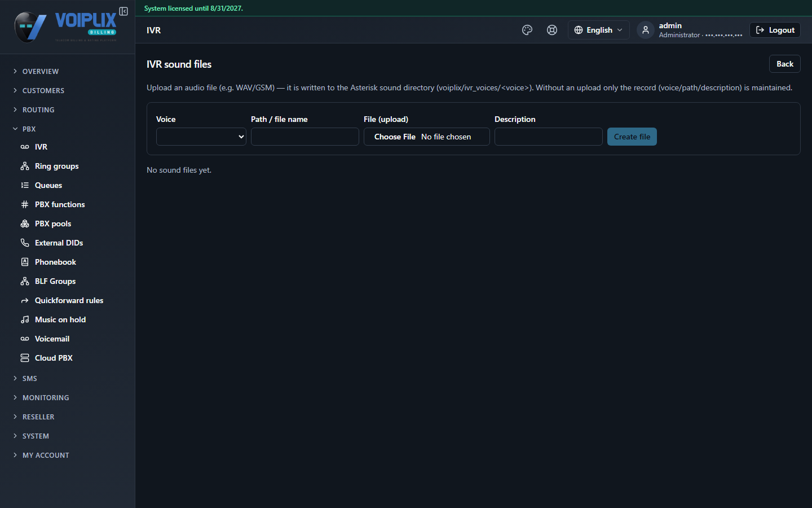The width and height of the screenshot is (812, 508).
Task: Open the Voice dropdown
Action: coord(201,137)
